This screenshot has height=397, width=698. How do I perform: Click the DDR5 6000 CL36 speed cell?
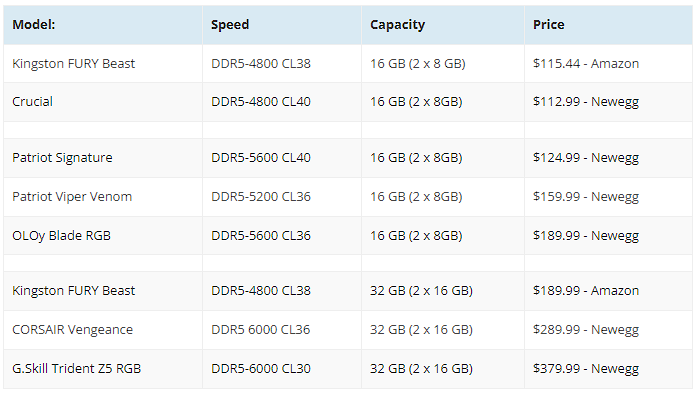click(x=282, y=330)
